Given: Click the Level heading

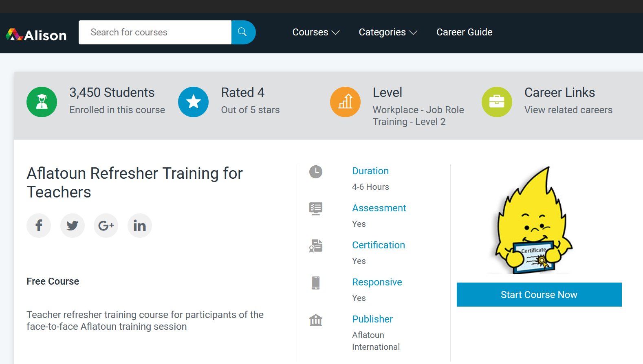Looking at the screenshot, I should [388, 92].
